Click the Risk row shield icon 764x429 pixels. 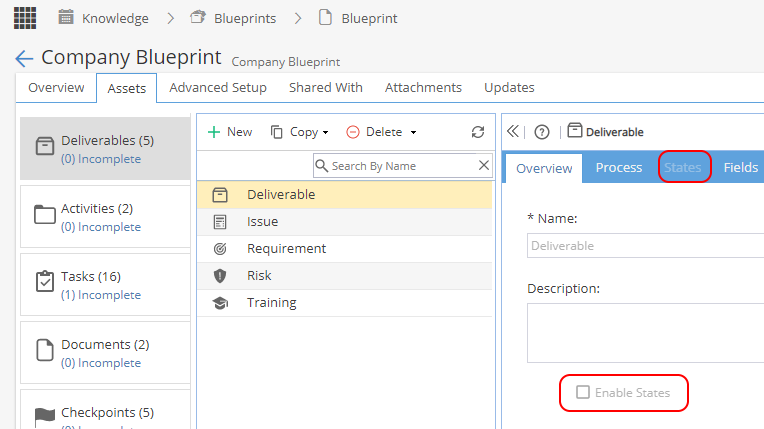pos(220,276)
